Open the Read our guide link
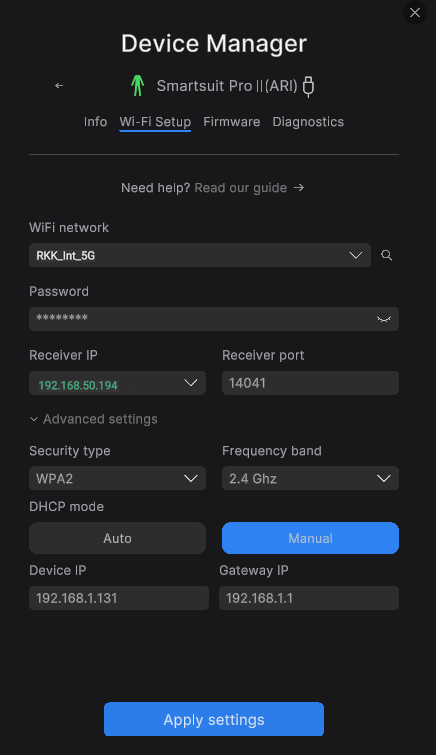 point(241,188)
